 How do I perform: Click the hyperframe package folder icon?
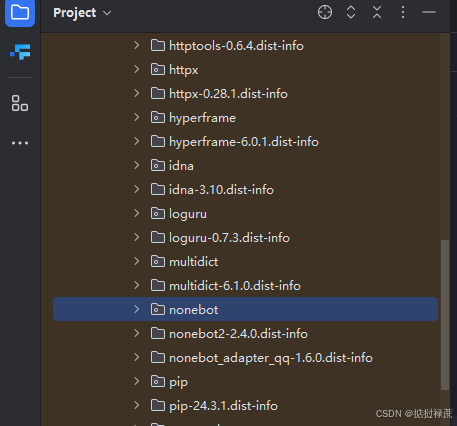click(x=158, y=117)
